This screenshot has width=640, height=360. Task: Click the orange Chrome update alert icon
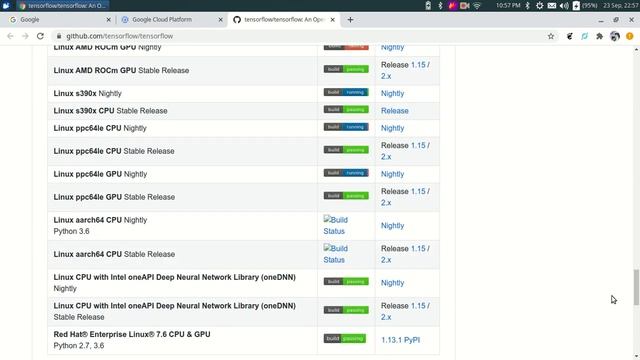[x=629, y=36]
